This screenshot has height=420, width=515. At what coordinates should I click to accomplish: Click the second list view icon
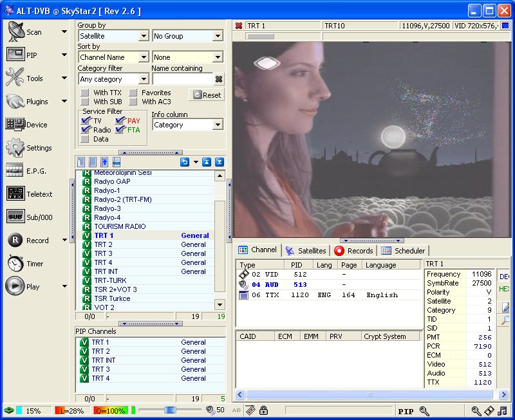(x=93, y=162)
